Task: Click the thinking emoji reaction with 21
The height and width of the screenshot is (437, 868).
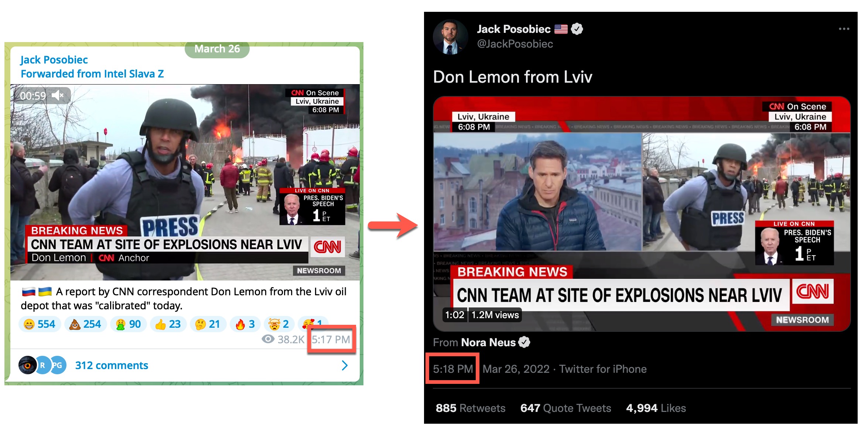Action: (x=208, y=324)
